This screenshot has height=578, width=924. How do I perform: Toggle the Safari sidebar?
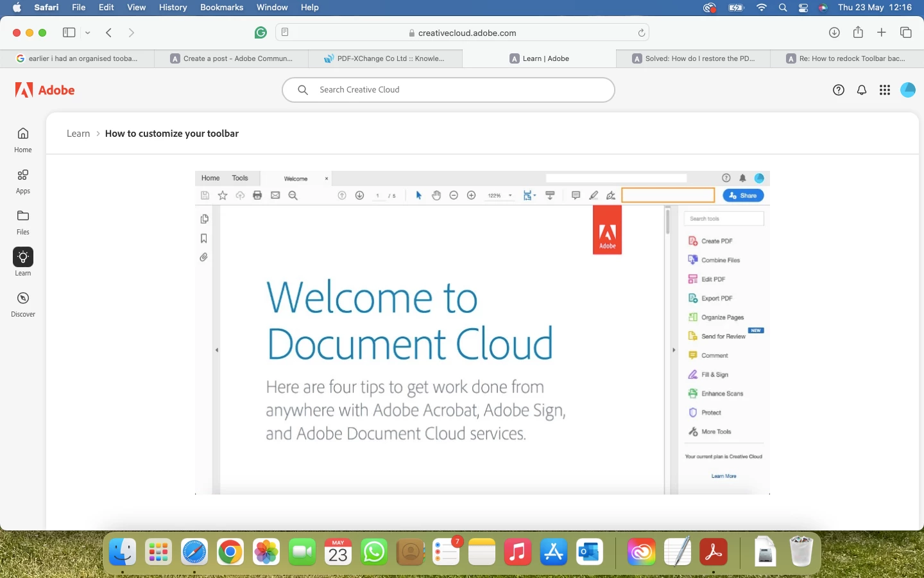(x=69, y=32)
